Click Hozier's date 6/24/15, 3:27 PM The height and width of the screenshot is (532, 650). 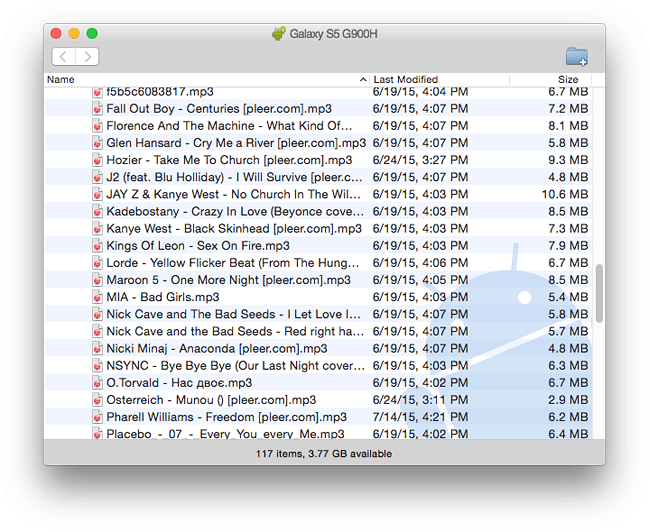click(x=420, y=160)
